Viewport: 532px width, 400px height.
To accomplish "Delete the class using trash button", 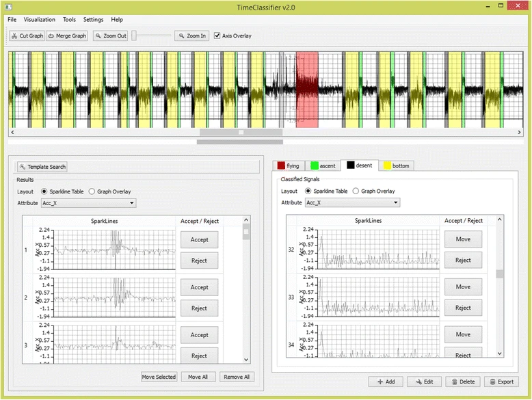I will pos(463,382).
